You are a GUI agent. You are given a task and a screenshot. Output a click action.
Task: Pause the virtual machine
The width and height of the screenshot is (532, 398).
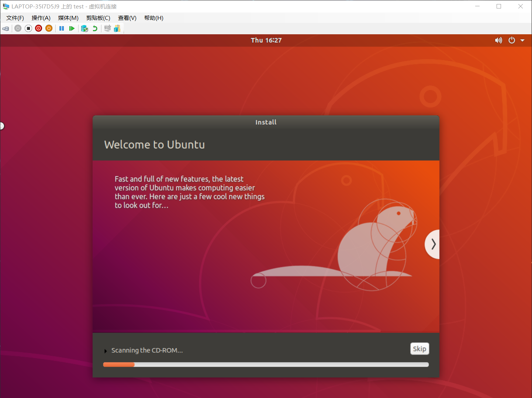coord(62,28)
